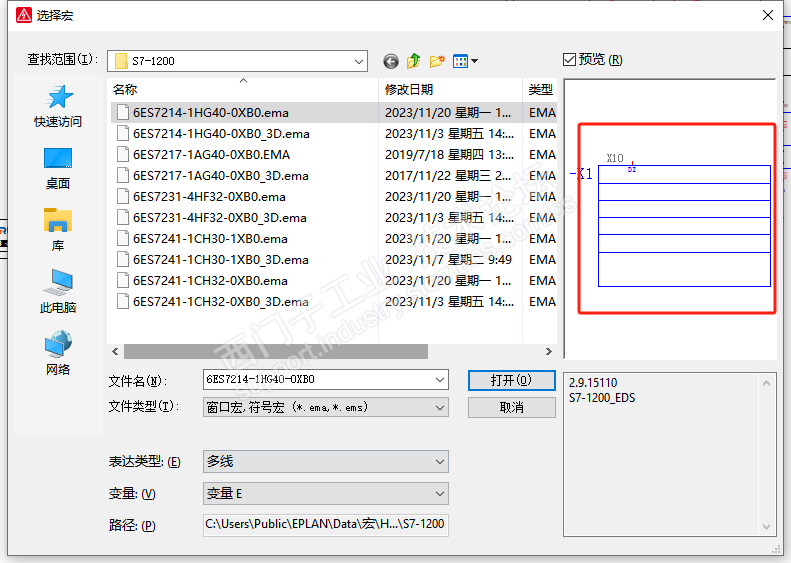The height and width of the screenshot is (563, 791).
Task: Select file 6ES7241-1CH30-1XB0_3D.ema
Action: click(x=220, y=260)
